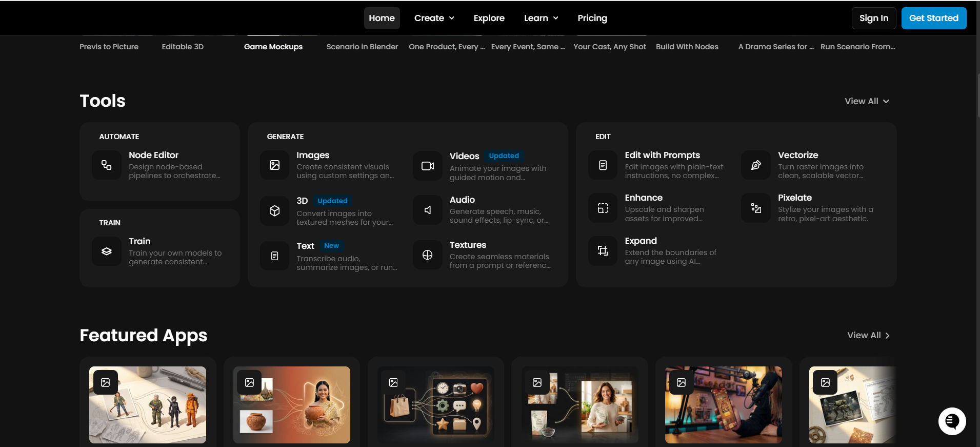Viewport: 980px width, 447px height.
Task: Open the Pricing page
Action: click(x=592, y=18)
